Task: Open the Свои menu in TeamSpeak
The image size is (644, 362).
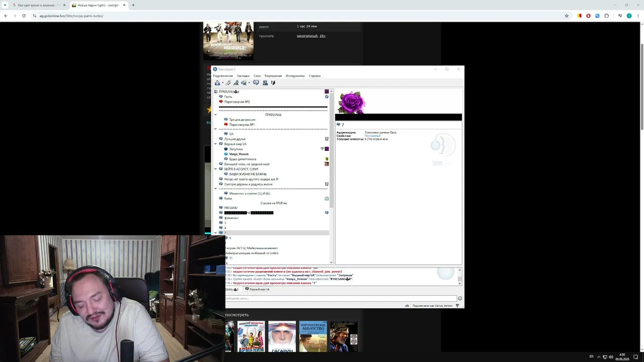Action: [257, 76]
